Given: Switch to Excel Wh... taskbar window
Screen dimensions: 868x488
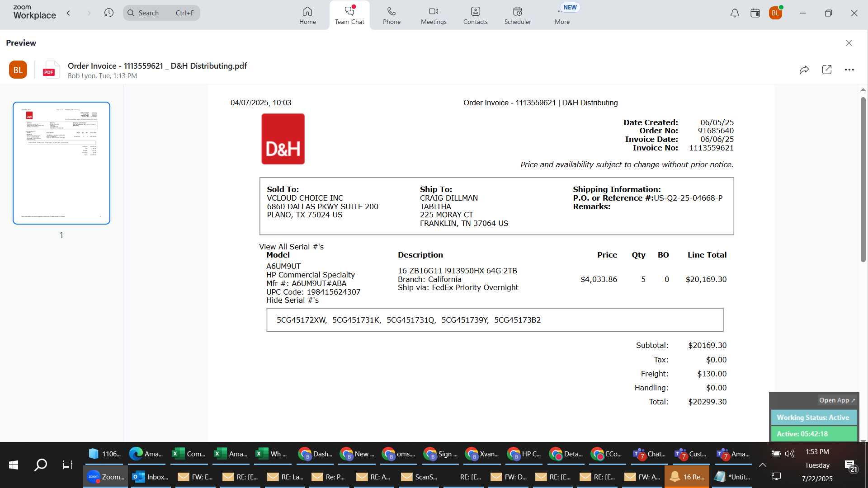Looking at the screenshot, I should pos(272,454).
